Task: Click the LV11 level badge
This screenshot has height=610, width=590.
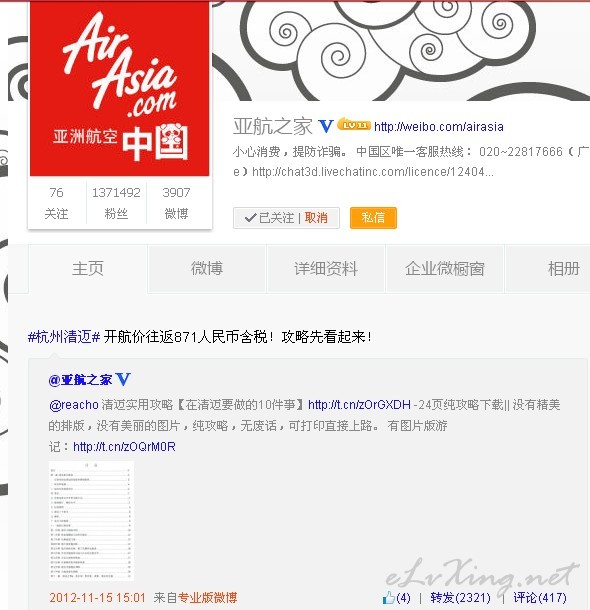Action: click(x=354, y=124)
